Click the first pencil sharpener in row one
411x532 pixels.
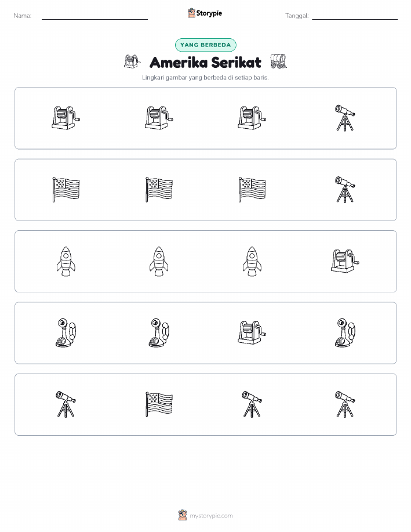66,118
